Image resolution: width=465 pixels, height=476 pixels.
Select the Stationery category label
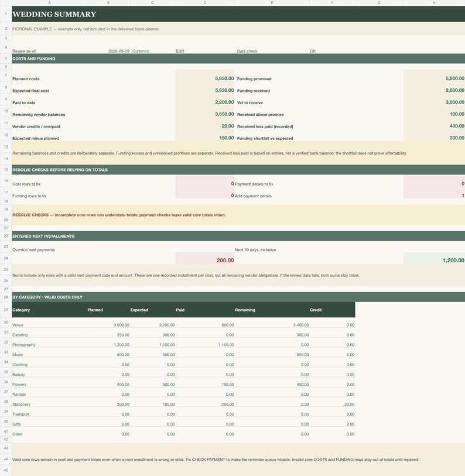tap(21, 405)
